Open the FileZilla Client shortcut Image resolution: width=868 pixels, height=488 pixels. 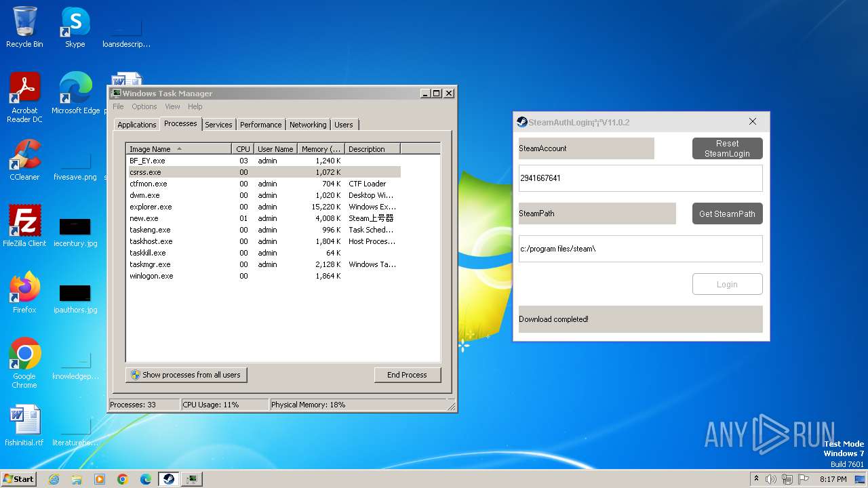24,226
